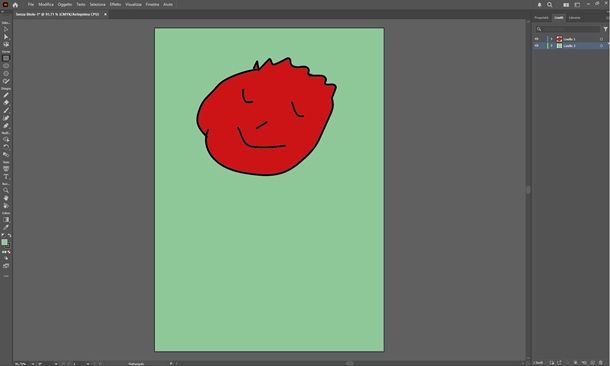Hide the green-thumbnail layer via eye
This screenshot has width=610, height=366.
point(536,46)
